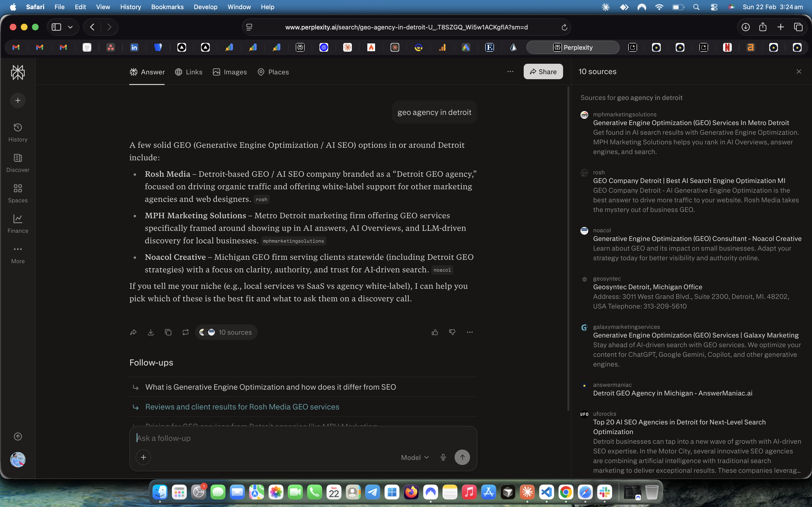Image resolution: width=812 pixels, height=507 pixels.
Task: Click the rewrite answer icon
Action: [186, 332]
